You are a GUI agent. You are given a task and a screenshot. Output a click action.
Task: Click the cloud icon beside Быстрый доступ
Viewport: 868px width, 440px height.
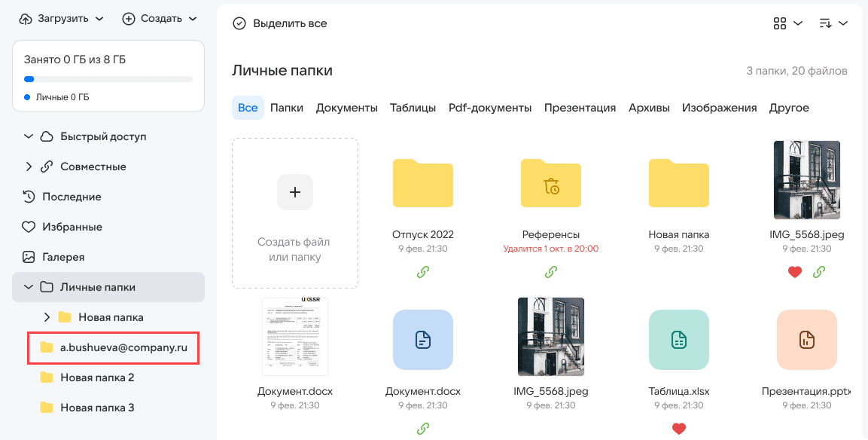click(x=47, y=136)
